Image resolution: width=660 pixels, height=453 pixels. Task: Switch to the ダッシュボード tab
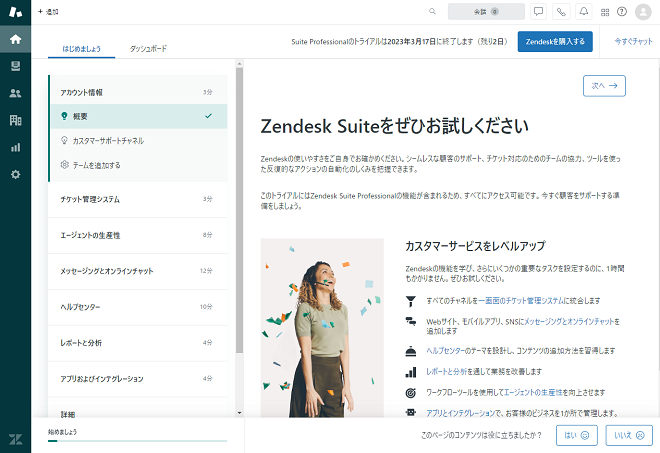point(148,49)
